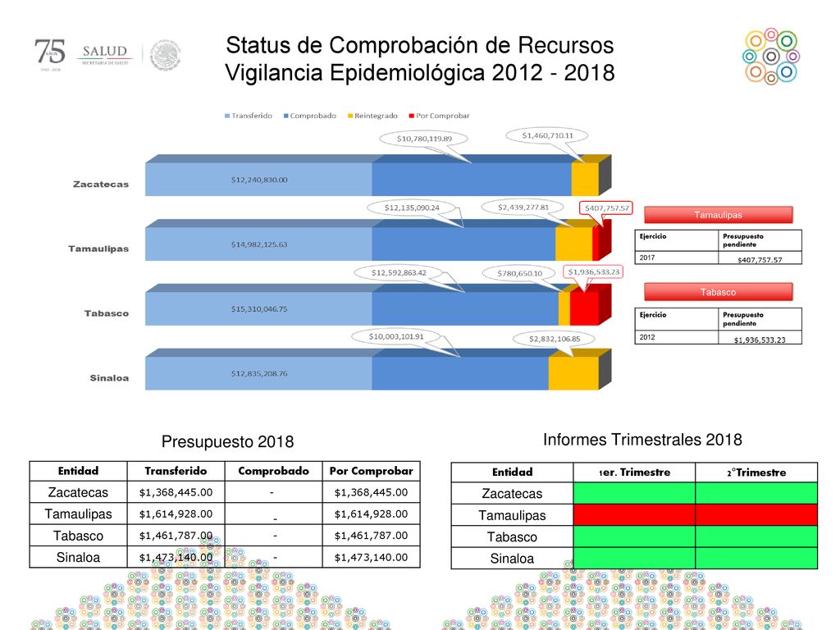Click the $12,592,863.42 callout bubble
The width and height of the screenshot is (840, 630).
click(399, 272)
